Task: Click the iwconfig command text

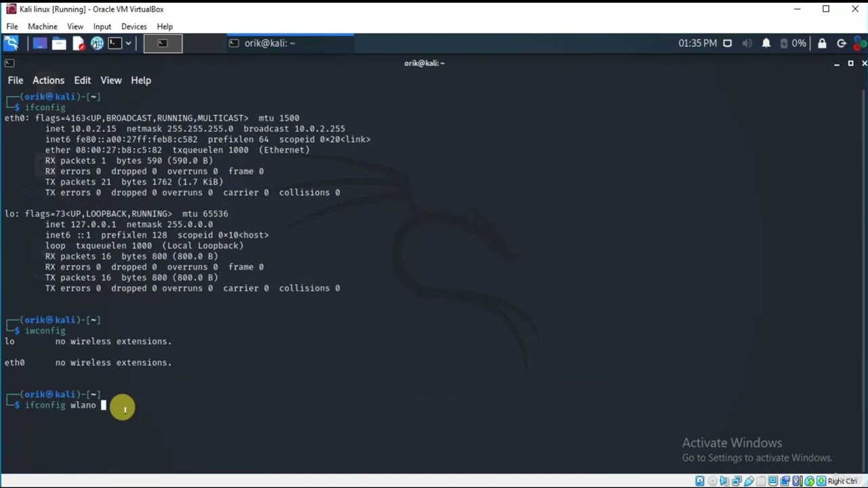Action: click(x=45, y=331)
